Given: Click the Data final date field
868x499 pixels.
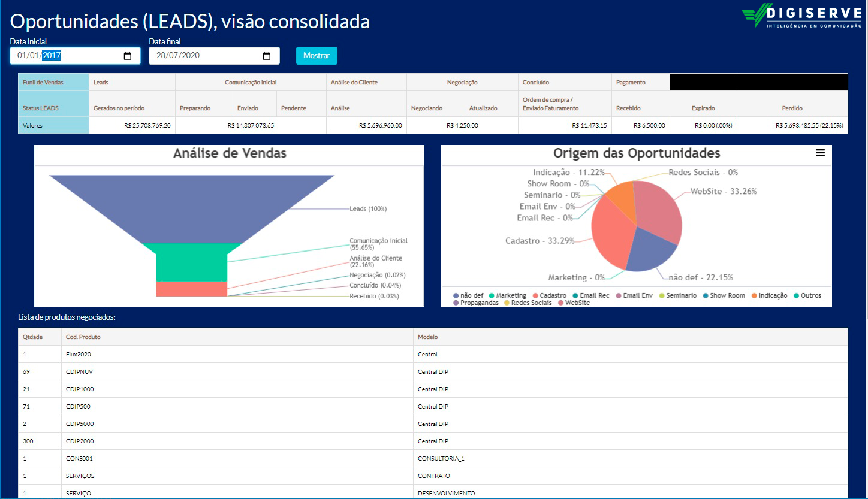Looking at the screenshot, I should (204, 56).
